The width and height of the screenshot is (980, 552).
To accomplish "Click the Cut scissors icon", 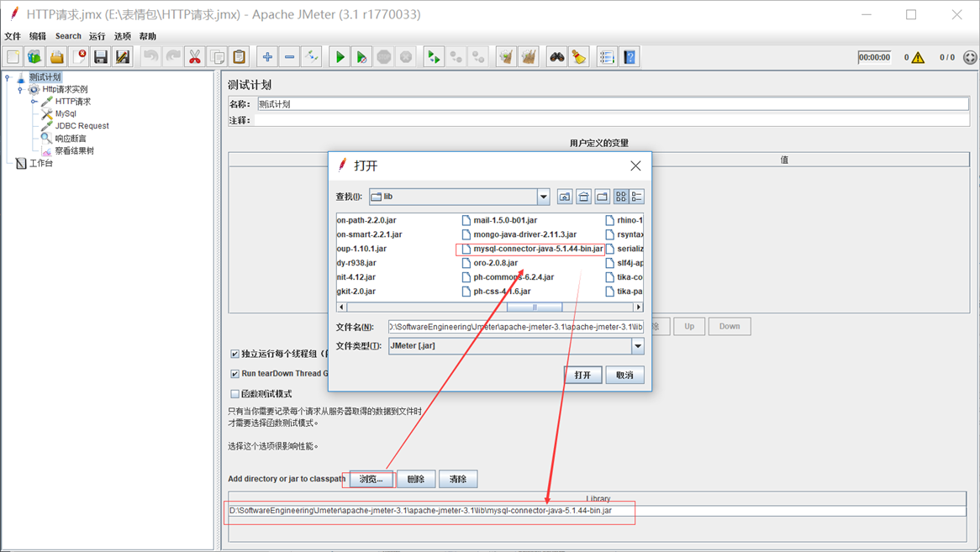I will [195, 57].
